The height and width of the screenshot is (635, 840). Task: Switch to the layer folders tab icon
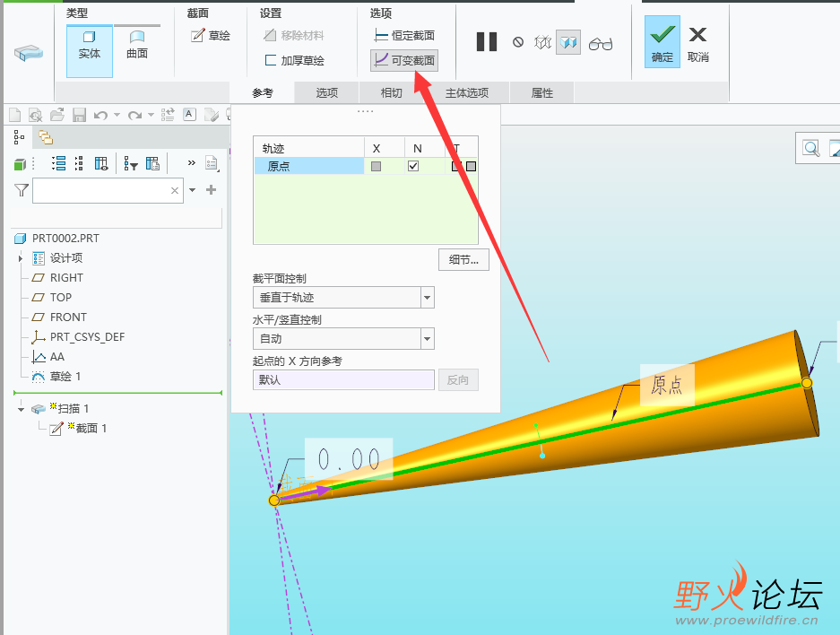click(x=46, y=138)
